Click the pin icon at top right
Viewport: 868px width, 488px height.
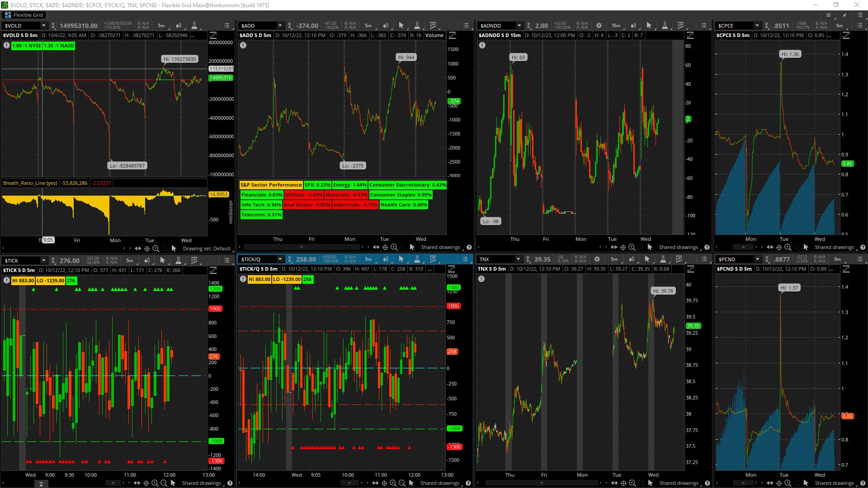tap(844, 15)
